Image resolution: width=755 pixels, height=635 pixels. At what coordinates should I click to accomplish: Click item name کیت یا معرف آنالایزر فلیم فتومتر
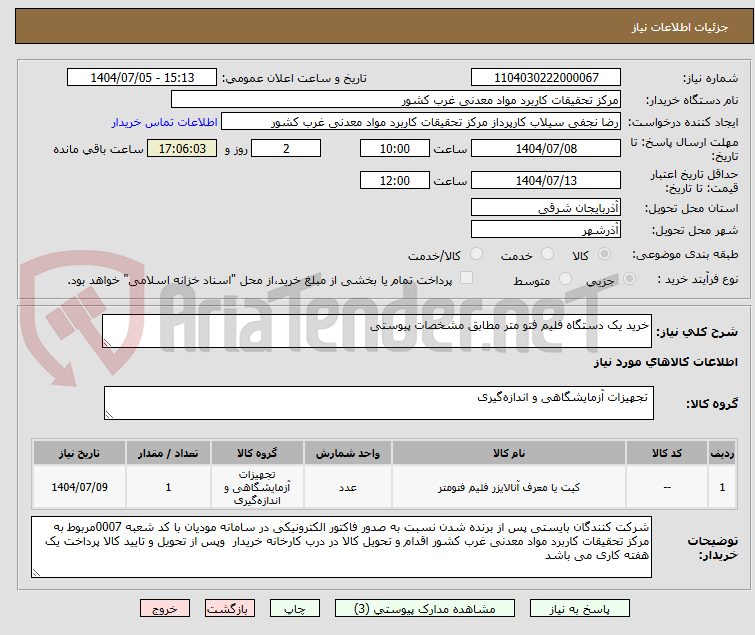click(509, 487)
